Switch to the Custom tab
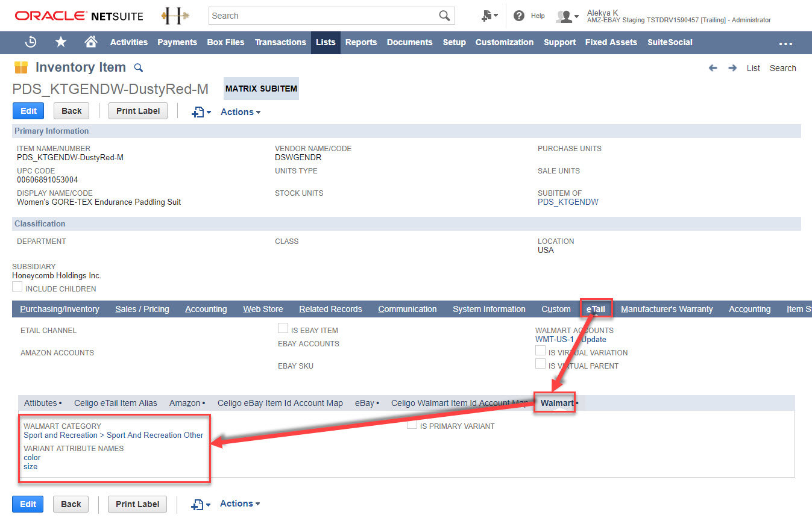Screen dimensions: 812x524 556,309
